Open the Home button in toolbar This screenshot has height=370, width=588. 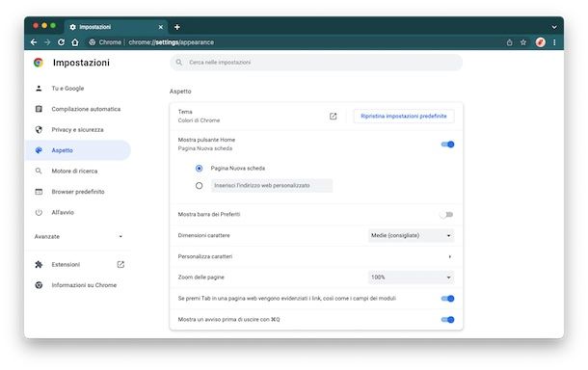click(75, 42)
